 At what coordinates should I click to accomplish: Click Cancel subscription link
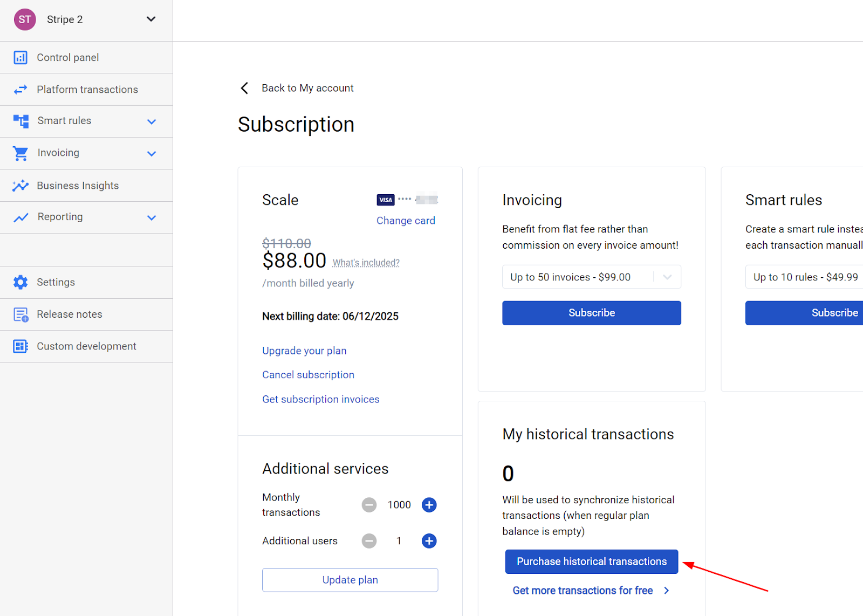pos(308,375)
